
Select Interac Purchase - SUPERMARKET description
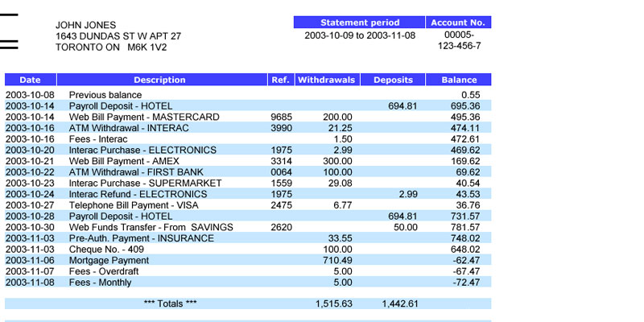point(146,184)
